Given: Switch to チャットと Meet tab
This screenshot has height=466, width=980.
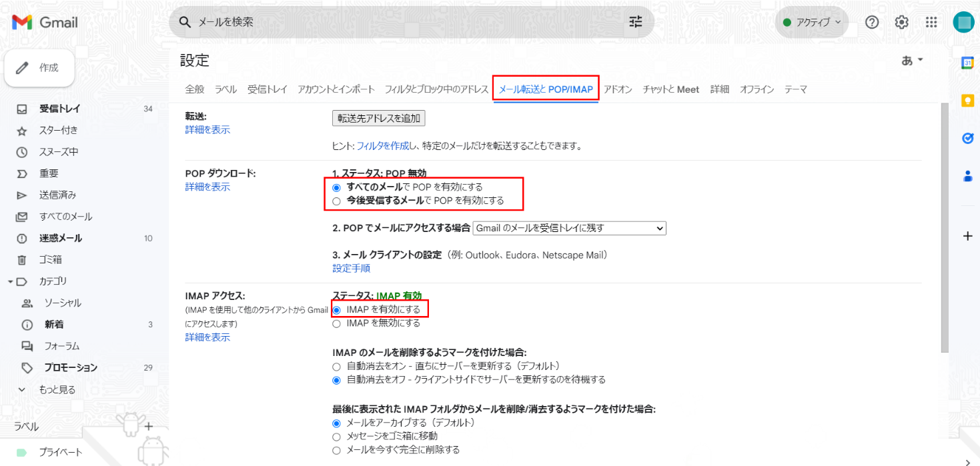Looking at the screenshot, I should click(x=671, y=89).
